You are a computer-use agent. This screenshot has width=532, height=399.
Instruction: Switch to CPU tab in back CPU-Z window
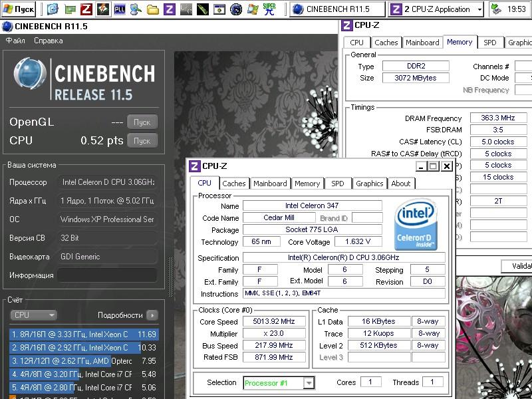(x=356, y=43)
